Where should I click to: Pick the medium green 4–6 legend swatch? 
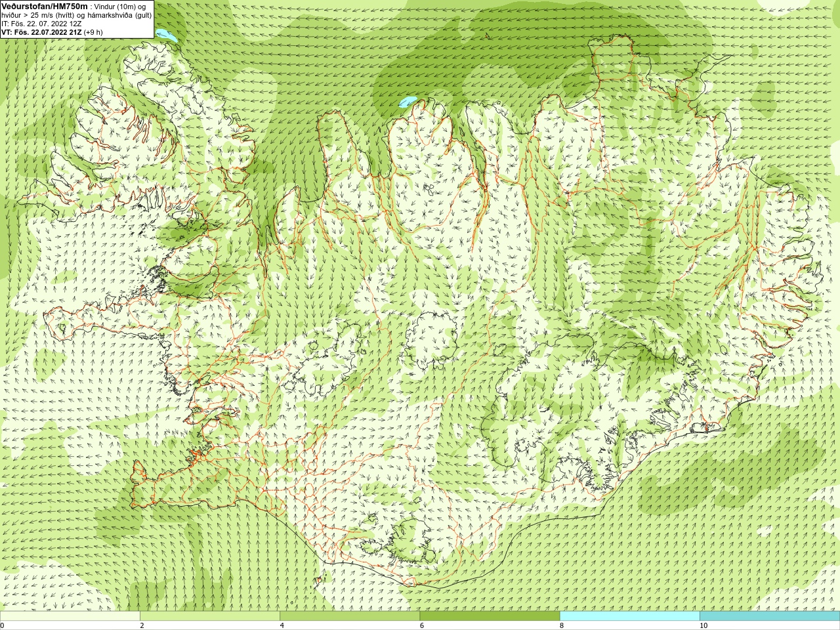click(350, 616)
